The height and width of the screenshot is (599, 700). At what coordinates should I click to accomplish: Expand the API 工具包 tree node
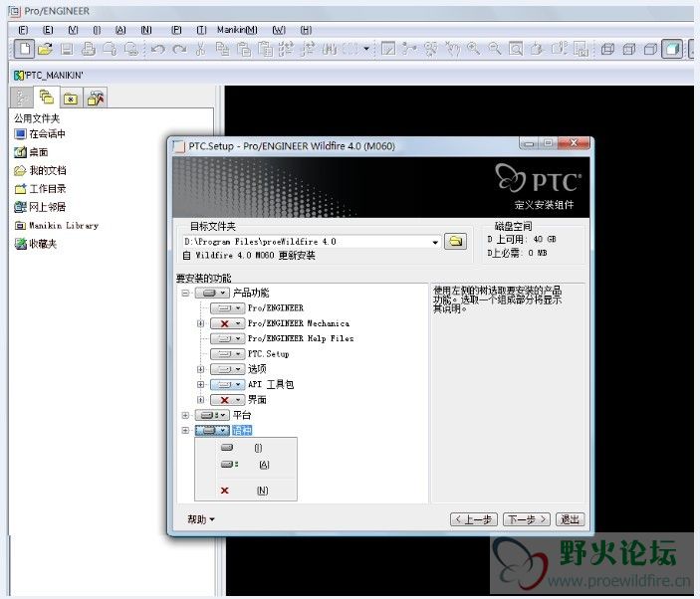coord(200,384)
